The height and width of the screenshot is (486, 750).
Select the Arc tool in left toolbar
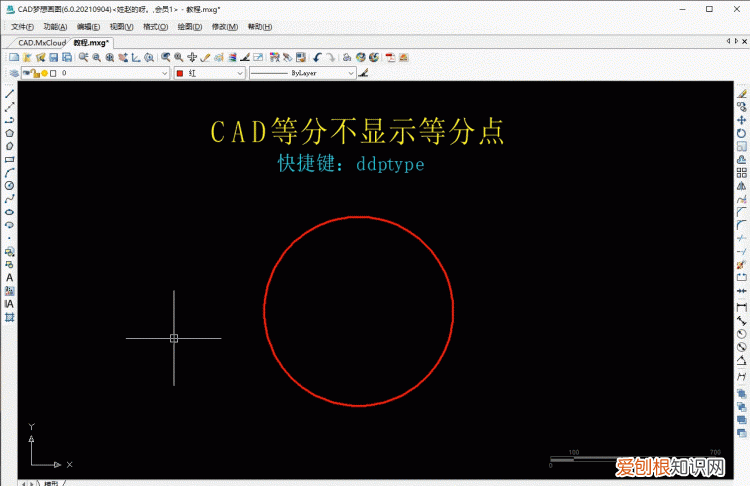[x=9, y=173]
